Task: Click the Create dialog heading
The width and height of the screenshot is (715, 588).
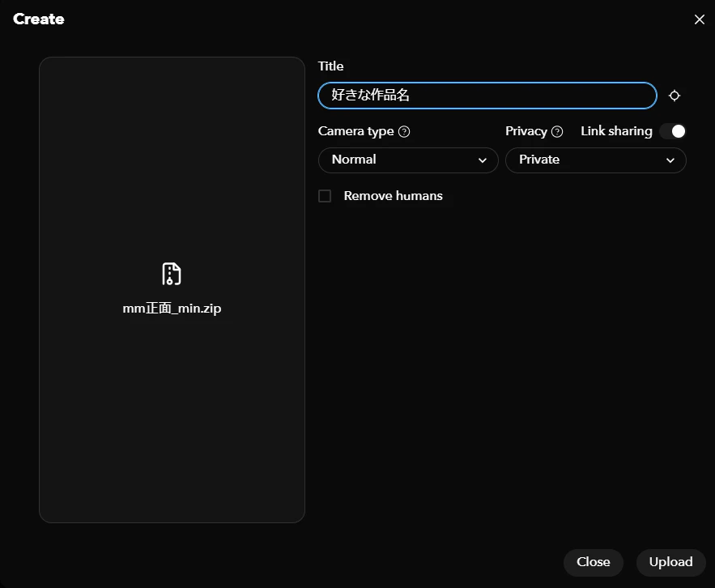Action: pos(39,19)
